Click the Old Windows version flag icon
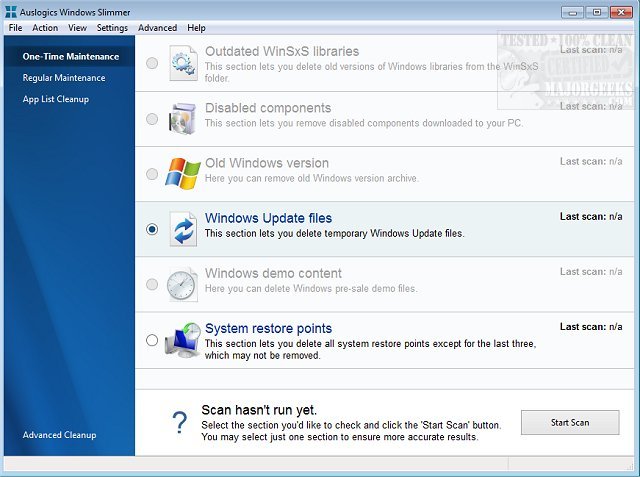The width and height of the screenshot is (640, 477). click(x=183, y=174)
